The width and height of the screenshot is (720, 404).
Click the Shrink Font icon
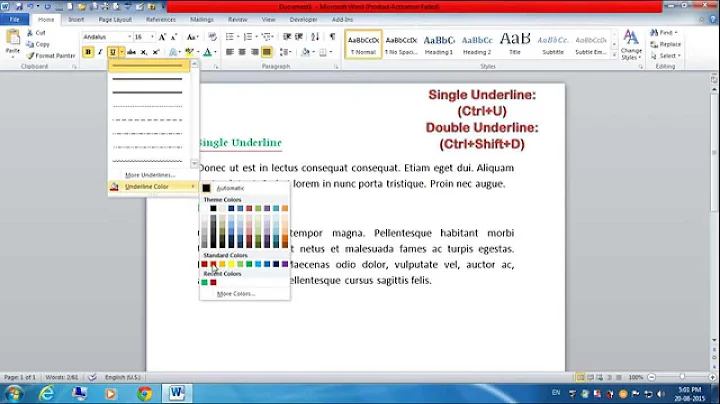pos(174,37)
